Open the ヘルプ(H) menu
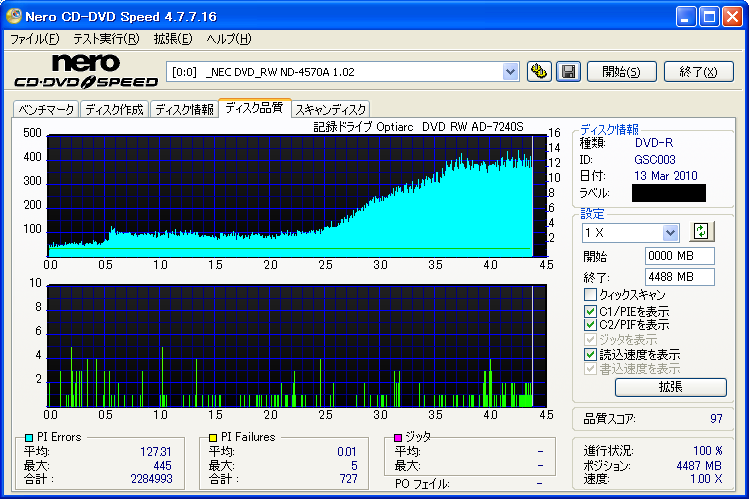The image size is (749, 499). tap(228, 39)
